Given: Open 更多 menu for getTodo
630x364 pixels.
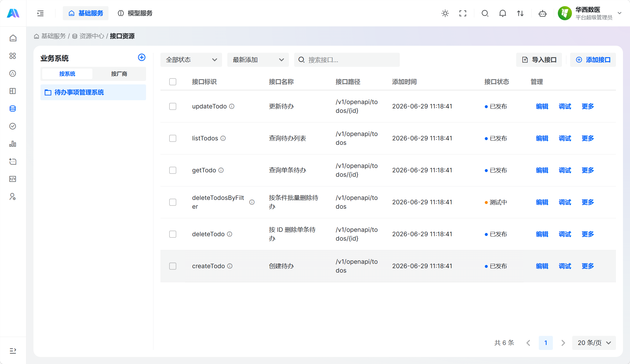Looking at the screenshot, I should pyautogui.click(x=588, y=170).
